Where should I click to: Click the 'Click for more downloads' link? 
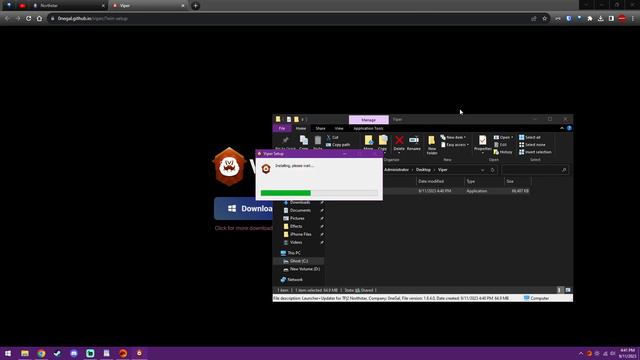(244, 228)
